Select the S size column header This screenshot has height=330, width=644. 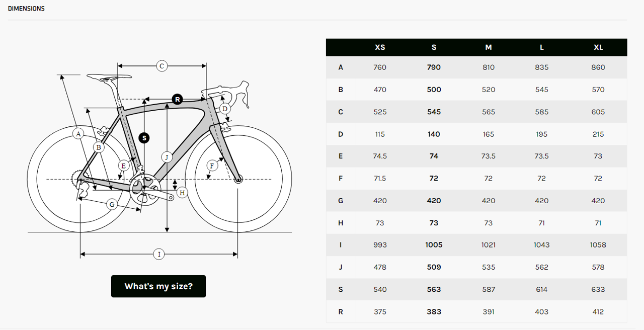[434, 47]
